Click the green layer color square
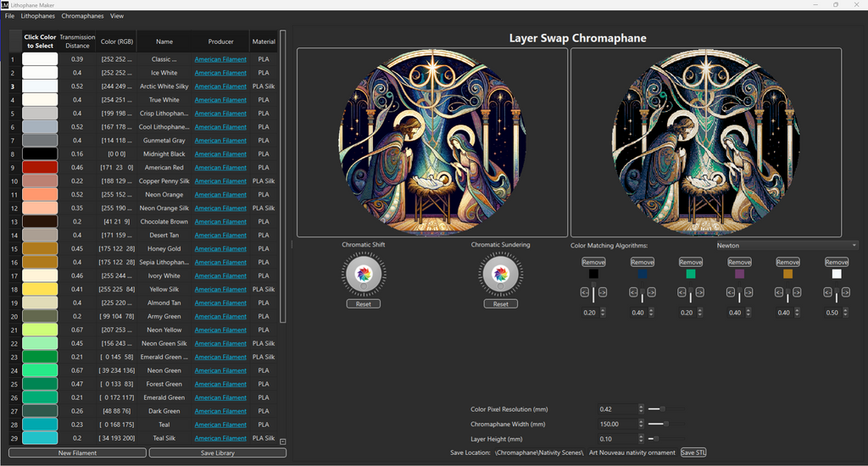The height and width of the screenshot is (466, 868). [690, 274]
